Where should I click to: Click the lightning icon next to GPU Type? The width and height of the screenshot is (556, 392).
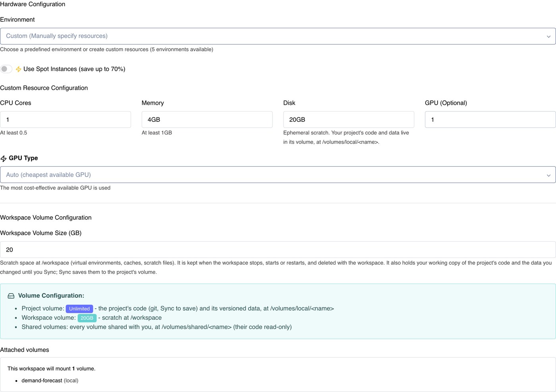[3, 158]
